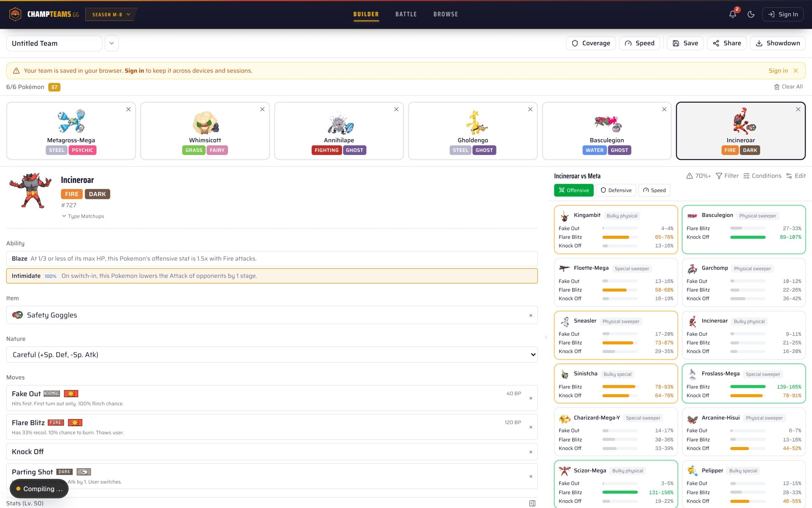Screen dimensions: 812x508
Task: Remove Whimsicott from the team
Action: (262, 109)
